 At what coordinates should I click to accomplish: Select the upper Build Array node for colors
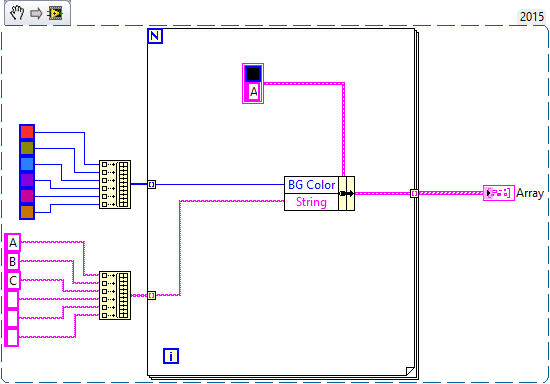point(115,184)
